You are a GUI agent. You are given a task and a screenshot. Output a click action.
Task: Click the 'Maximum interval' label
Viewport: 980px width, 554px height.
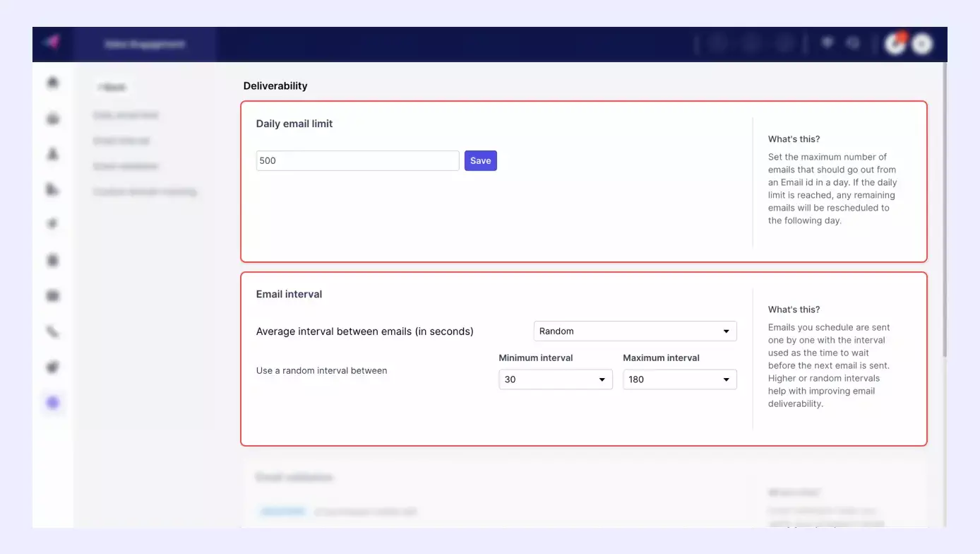(x=662, y=358)
